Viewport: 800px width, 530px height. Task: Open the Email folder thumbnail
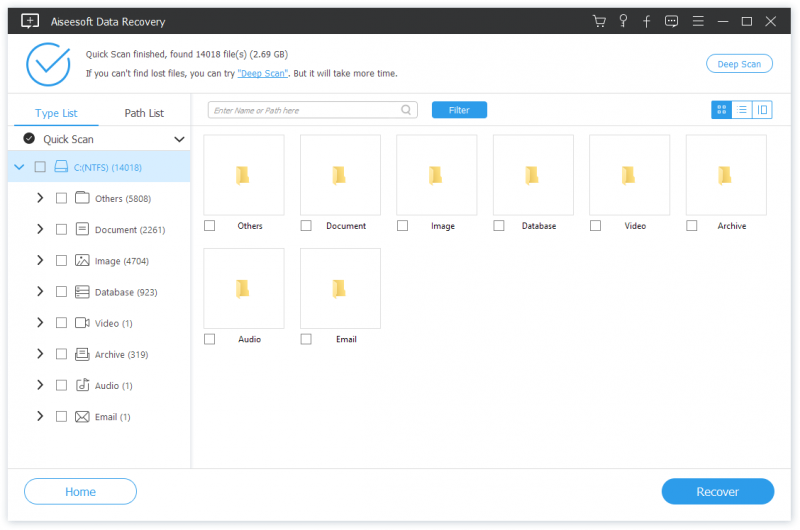tap(340, 288)
